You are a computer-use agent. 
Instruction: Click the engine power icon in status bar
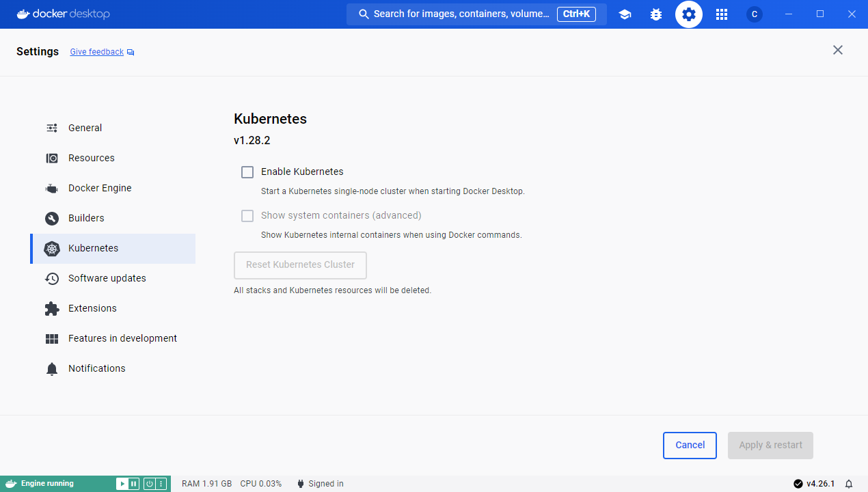149,484
